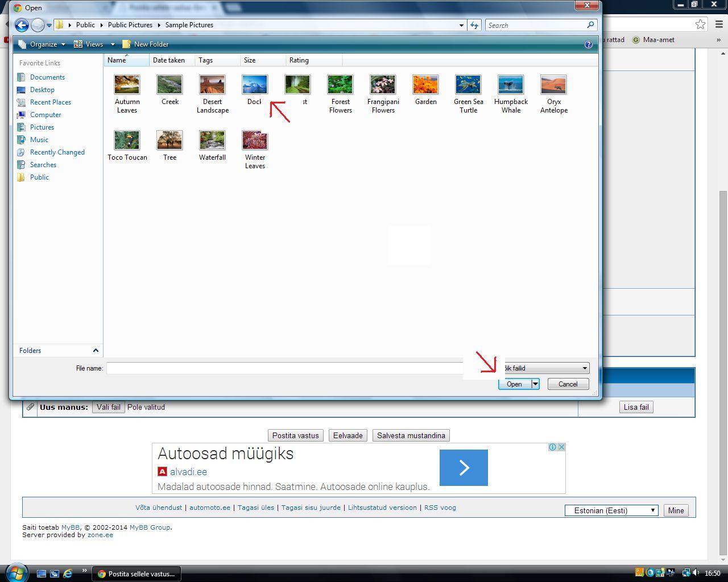
Task: Open the Estonian (Eesti) language dropdown
Action: click(x=611, y=510)
